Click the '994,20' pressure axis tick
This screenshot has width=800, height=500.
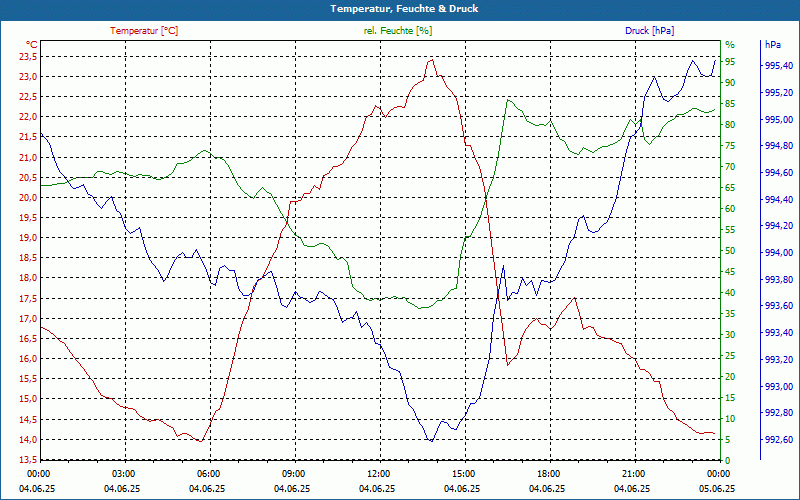click(x=779, y=226)
